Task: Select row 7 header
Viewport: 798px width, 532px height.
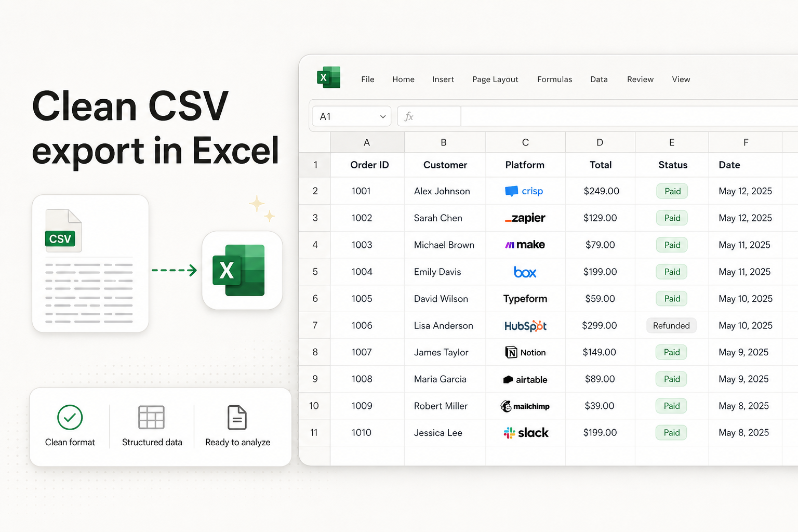Action: point(315,326)
